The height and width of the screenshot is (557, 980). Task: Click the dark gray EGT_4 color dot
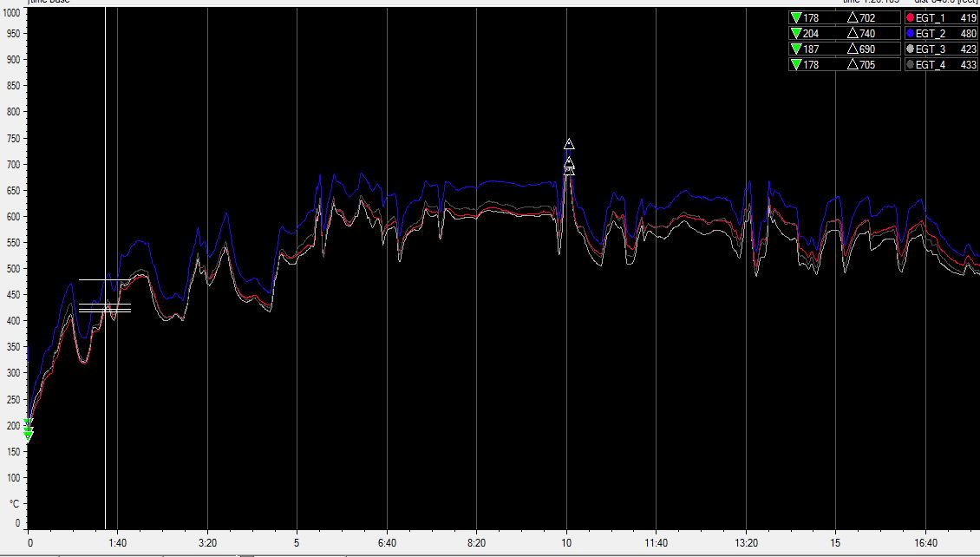tap(910, 65)
